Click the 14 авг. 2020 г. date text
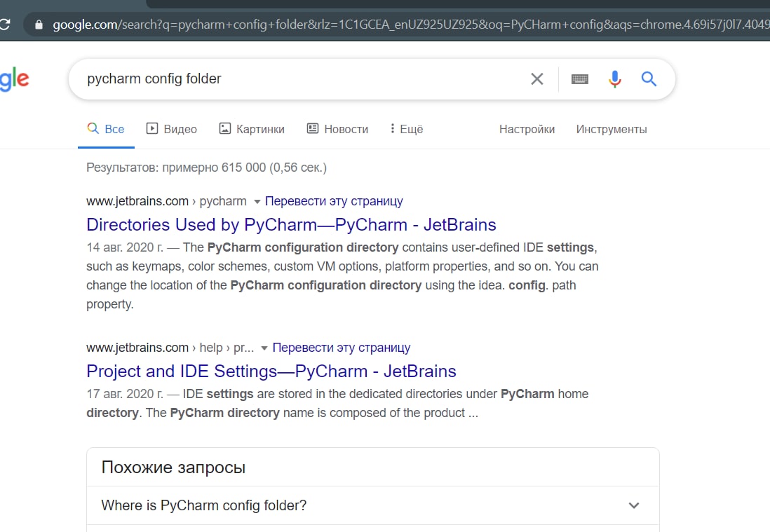 (x=125, y=247)
